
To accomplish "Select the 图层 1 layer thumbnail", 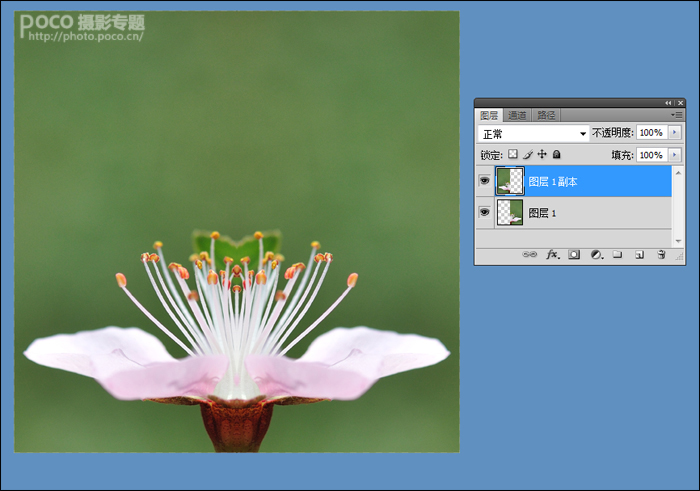I will pyautogui.click(x=510, y=212).
